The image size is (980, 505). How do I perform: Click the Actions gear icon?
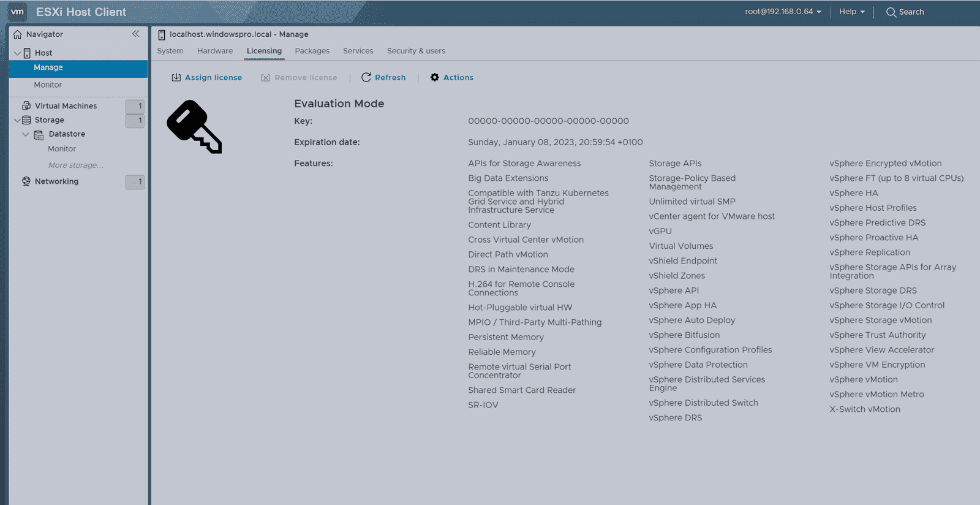click(x=435, y=78)
